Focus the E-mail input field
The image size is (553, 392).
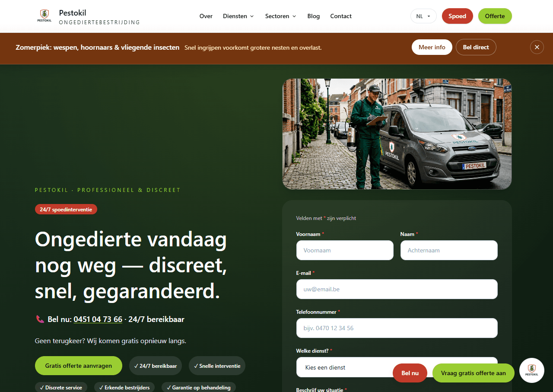(x=397, y=289)
